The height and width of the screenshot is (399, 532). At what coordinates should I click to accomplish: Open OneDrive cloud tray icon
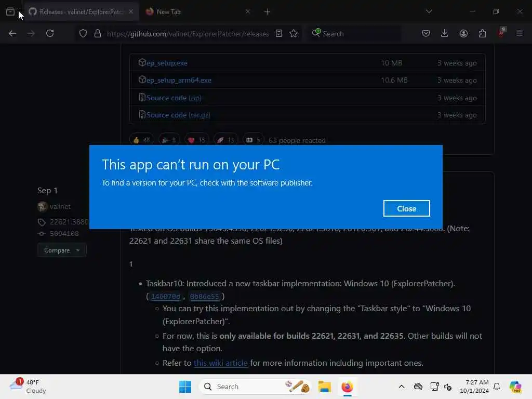tap(418, 387)
